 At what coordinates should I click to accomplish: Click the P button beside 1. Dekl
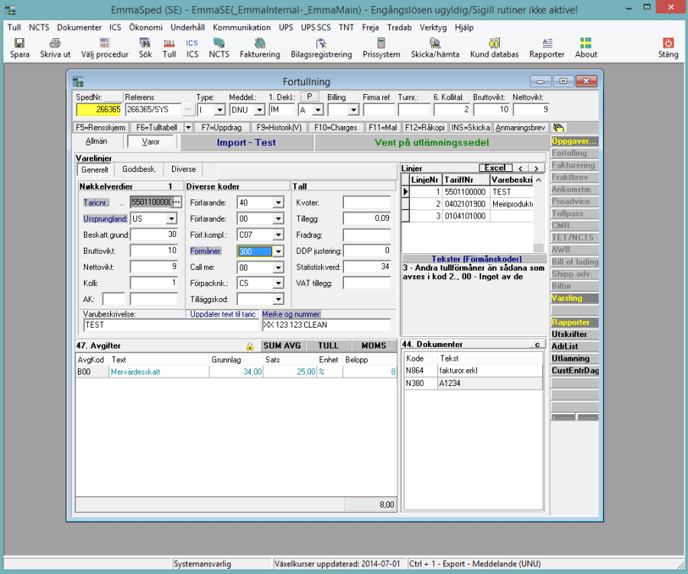pyautogui.click(x=309, y=97)
